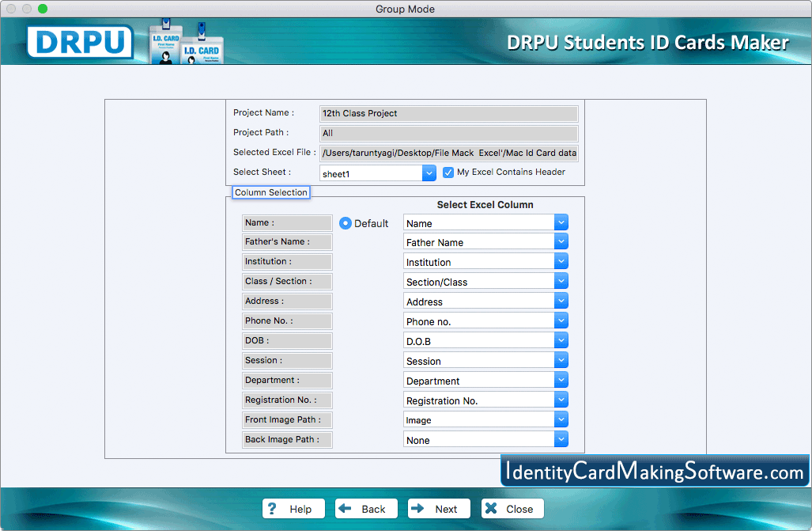
Task: Select the Column Selection tab label
Action: click(271, 192)
